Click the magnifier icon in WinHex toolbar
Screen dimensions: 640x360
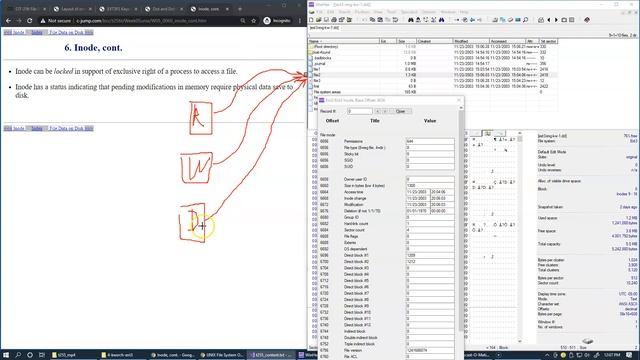click(x=526, y=20)
